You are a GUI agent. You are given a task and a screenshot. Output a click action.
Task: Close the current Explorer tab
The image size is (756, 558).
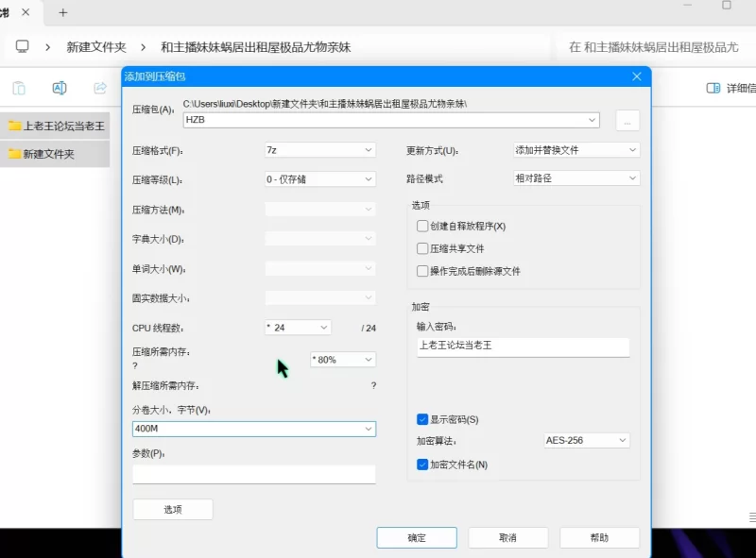click(26, 12)
